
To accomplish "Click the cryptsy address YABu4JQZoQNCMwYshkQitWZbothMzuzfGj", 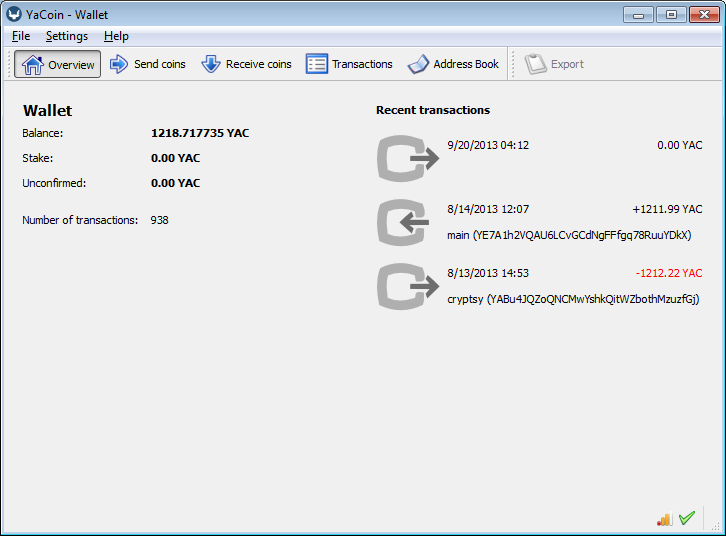I will [x=593, y=299].
